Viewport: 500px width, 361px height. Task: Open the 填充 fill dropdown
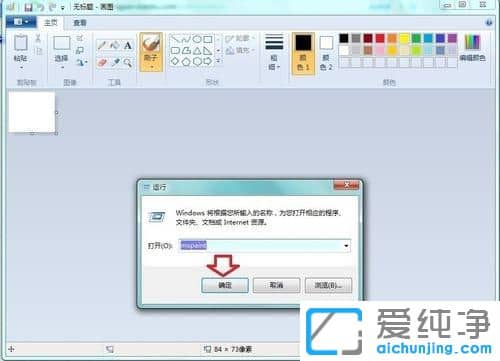(x=240, y=51)
